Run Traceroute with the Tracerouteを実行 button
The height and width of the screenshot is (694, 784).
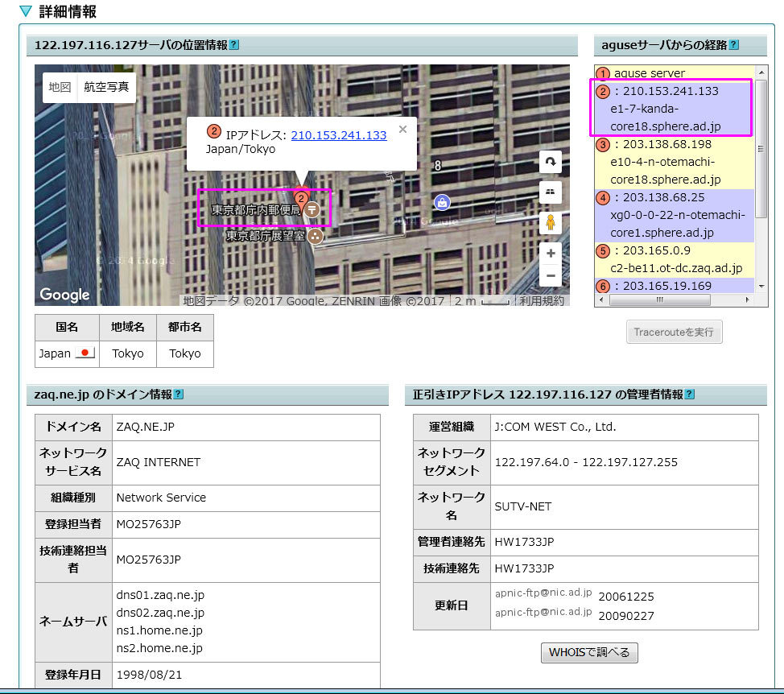[674, 332]
